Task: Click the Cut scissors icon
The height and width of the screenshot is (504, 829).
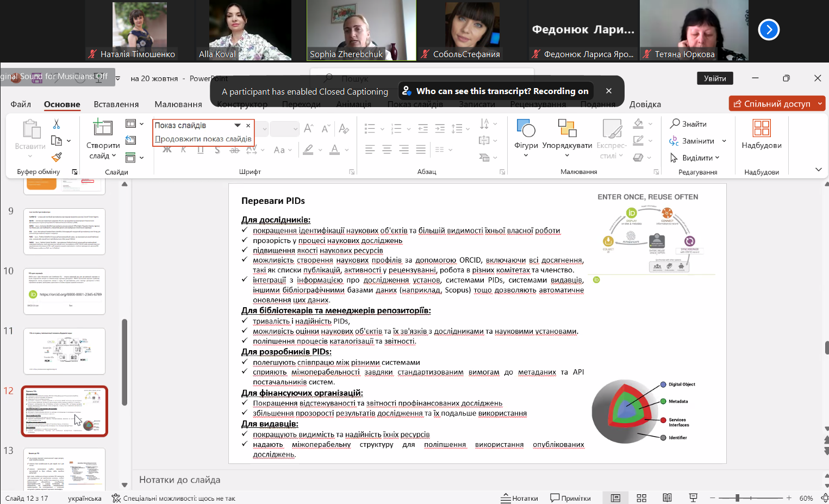Action: pos(57,125)
